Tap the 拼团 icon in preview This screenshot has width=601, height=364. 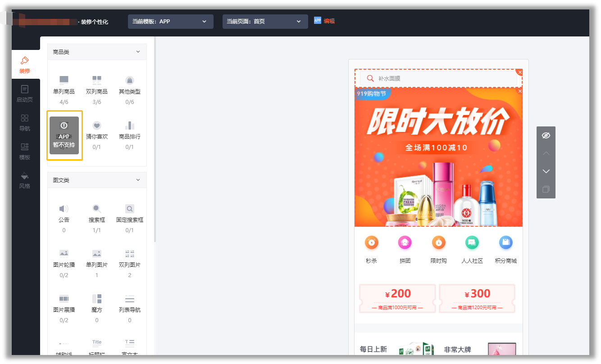point(405,243)
